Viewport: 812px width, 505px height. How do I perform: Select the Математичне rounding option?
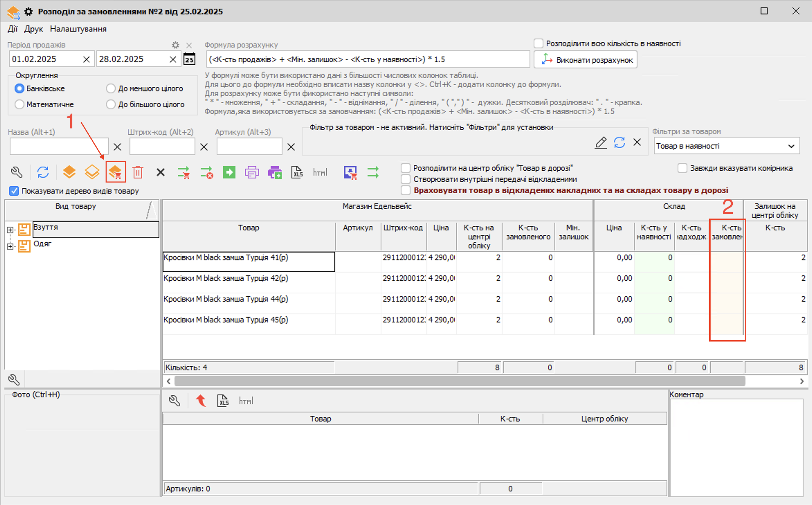pyautogui.click(x=20, y=104)
